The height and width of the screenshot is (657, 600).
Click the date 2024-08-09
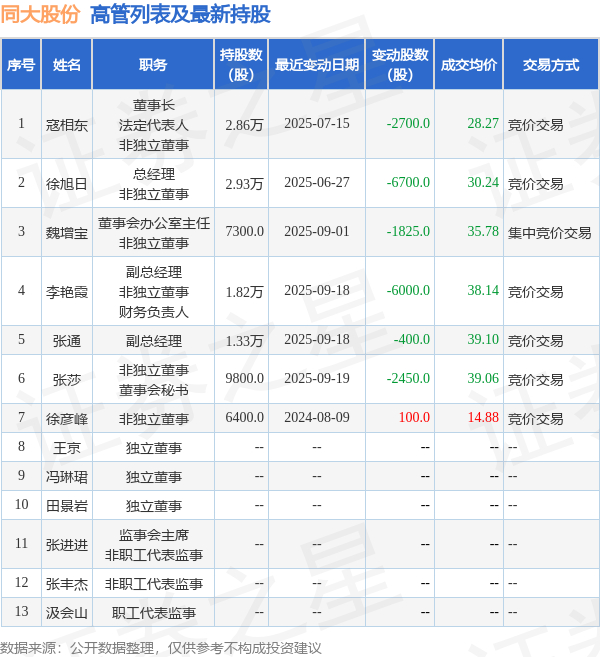[x=317, y=417]
